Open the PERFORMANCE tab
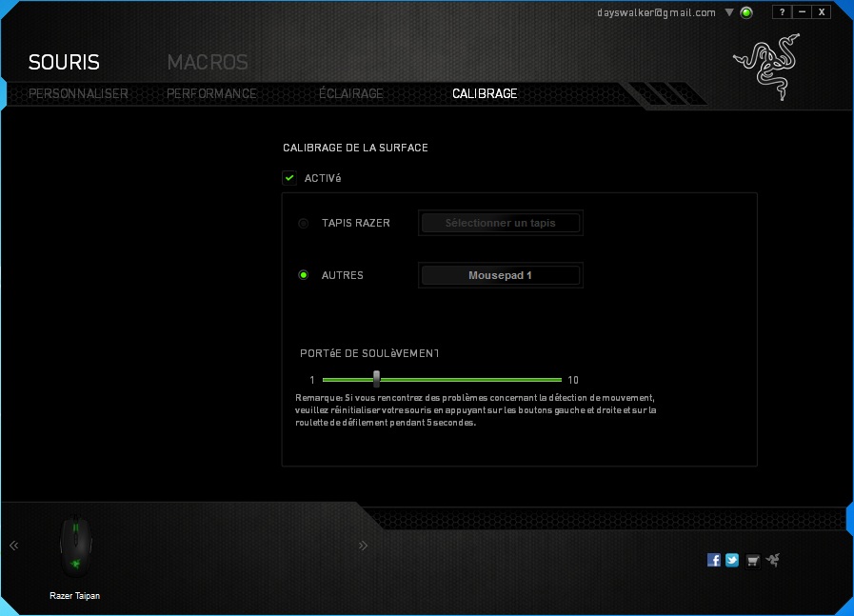Image resolution: width=854 pixels, height=616 pixels. click(211, 93)
